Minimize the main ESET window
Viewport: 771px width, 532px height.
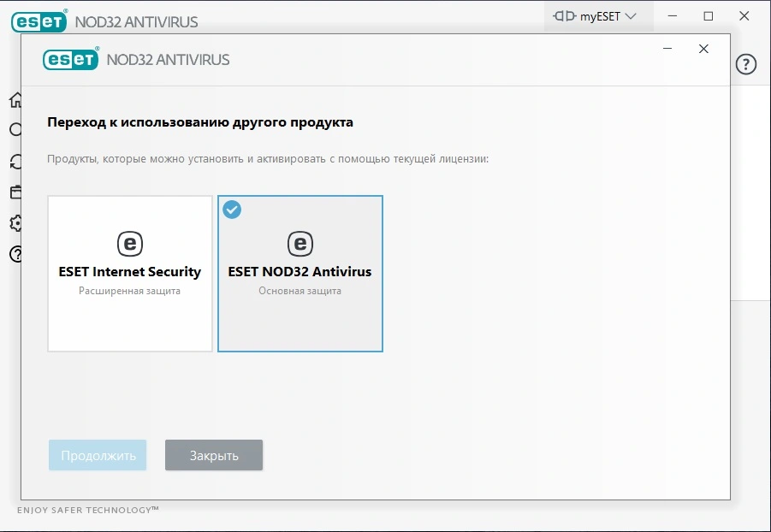click(673, 16)
